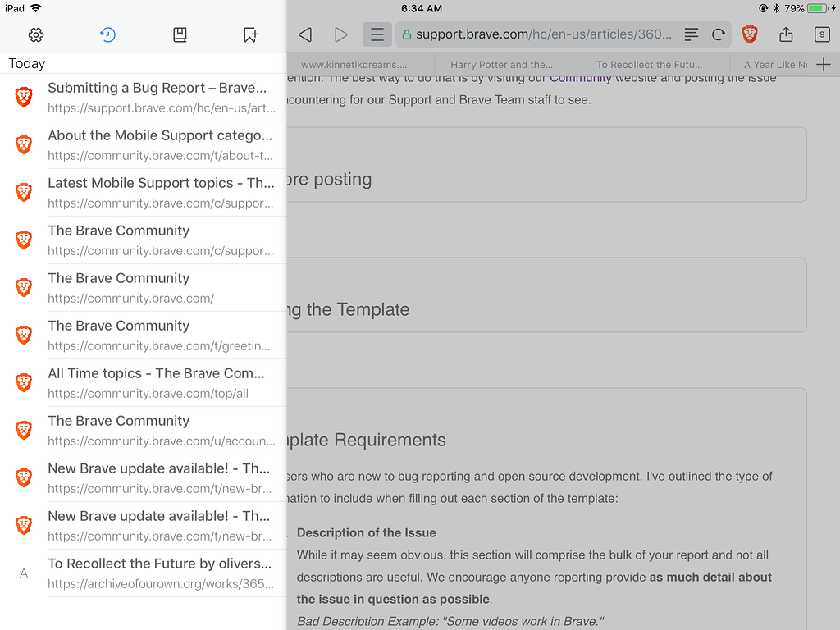Click the Brave favicon beside Latest Mobile Support topics

tap(24, 192)
